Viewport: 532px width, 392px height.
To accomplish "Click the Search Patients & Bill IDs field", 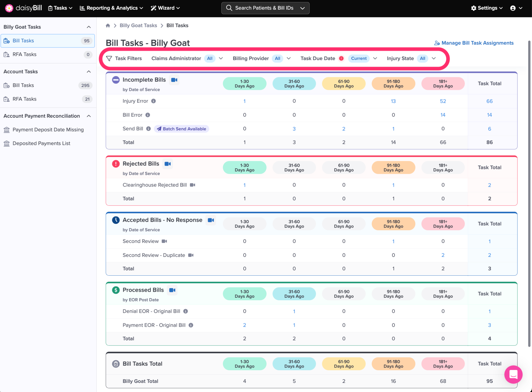I will 264,8.
